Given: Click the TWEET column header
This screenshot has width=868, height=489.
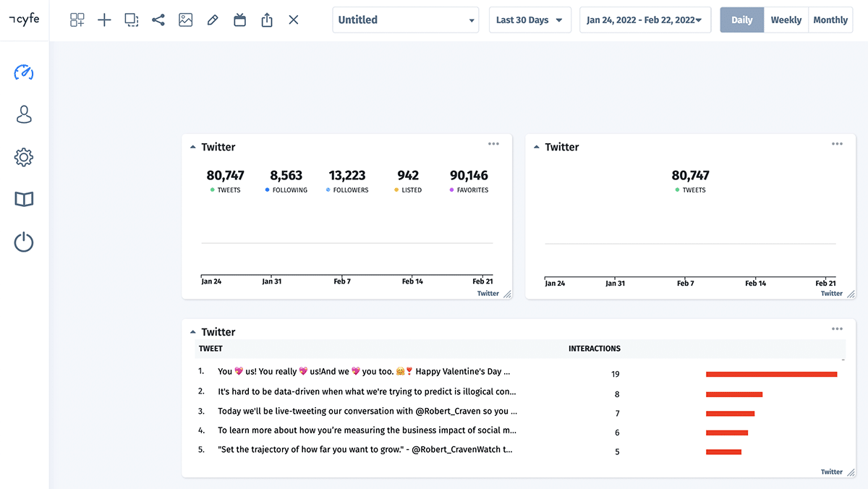Looking at the screenshot, I should coord(210,349).
